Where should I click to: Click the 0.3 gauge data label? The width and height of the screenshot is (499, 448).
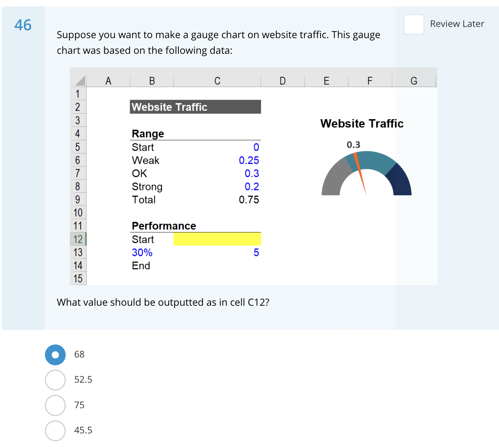pos(353,145)
